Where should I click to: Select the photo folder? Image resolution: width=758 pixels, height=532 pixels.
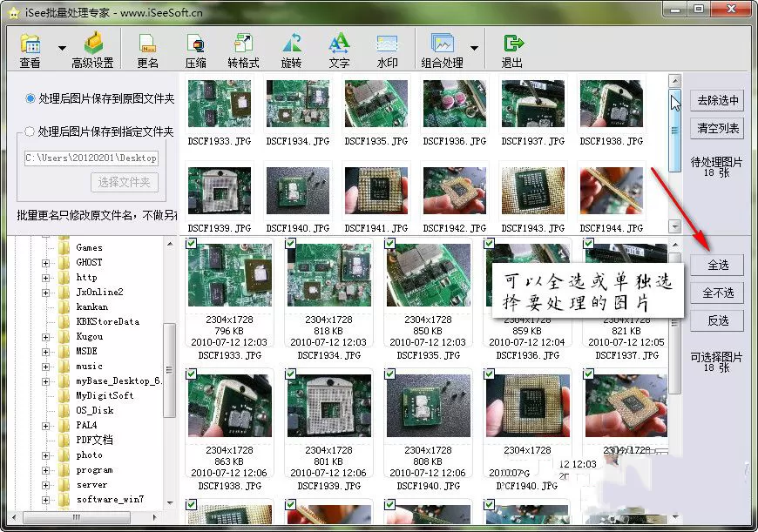[90, 455]
